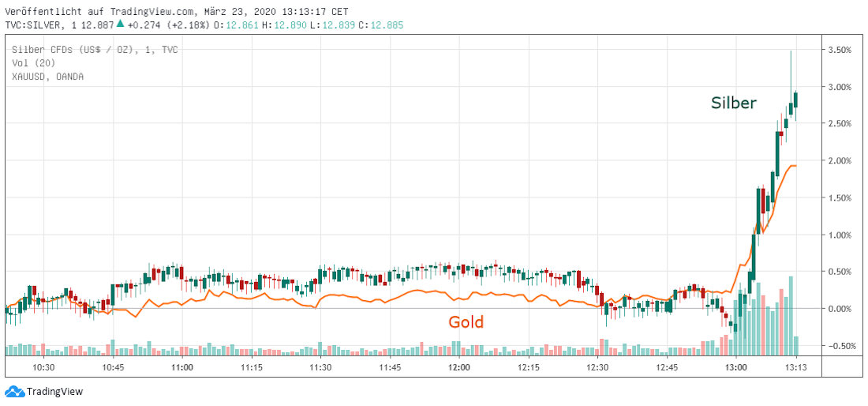Click the 0.00% price scale label
The image size is (868, 406).
point(840,309)
